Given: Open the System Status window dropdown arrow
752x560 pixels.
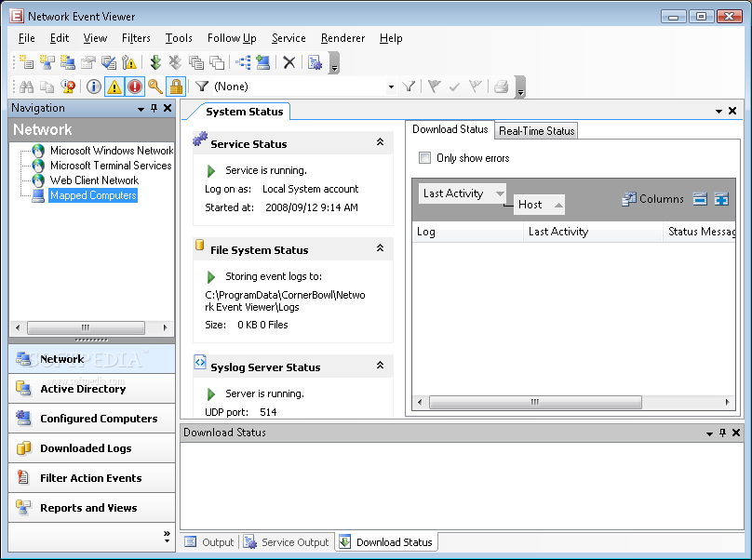Looking at the screenshot, I should point(718,112).
